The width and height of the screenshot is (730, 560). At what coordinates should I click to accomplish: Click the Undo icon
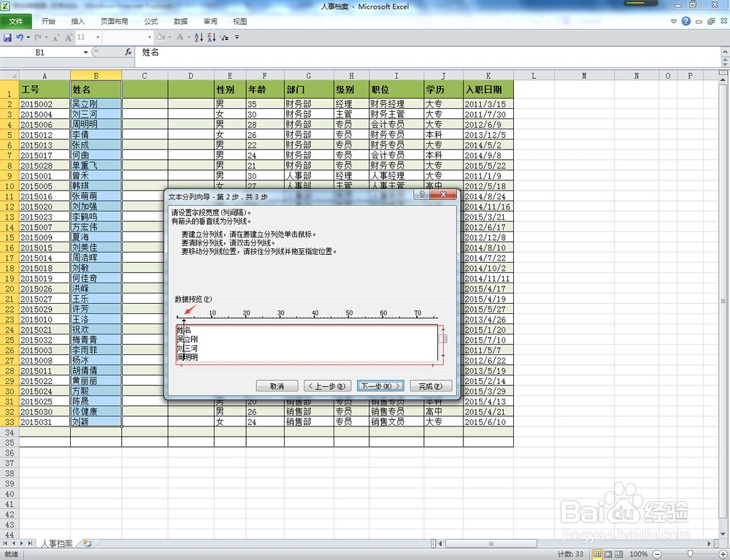(20, 37)
